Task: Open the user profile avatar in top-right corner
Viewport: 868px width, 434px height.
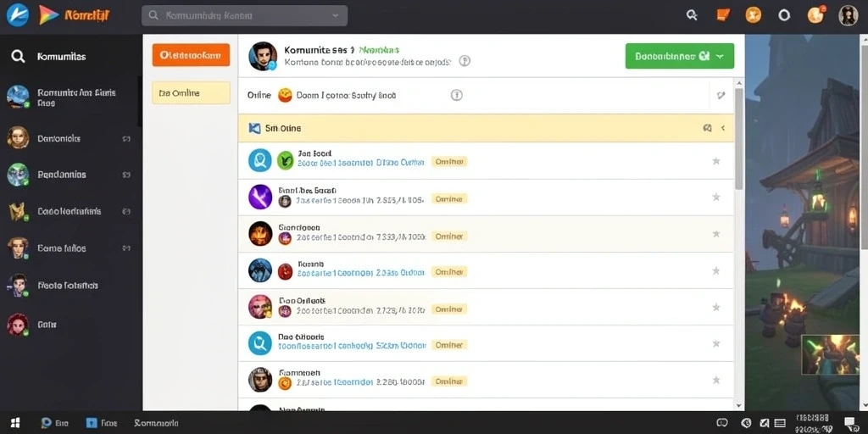Action: coord(848,15)
